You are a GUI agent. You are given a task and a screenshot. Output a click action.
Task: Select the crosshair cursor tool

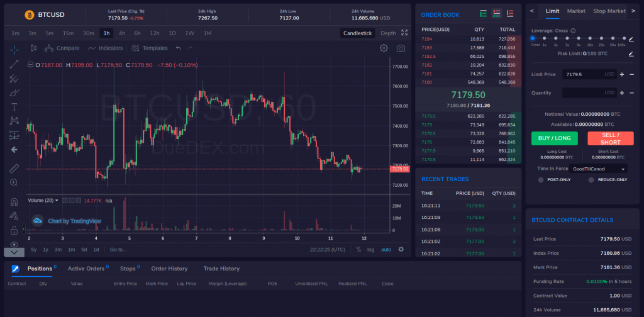pos(14,50)
